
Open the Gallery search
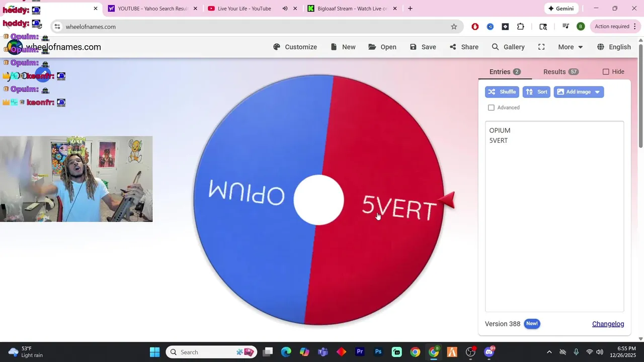click(x=508, y=47)
